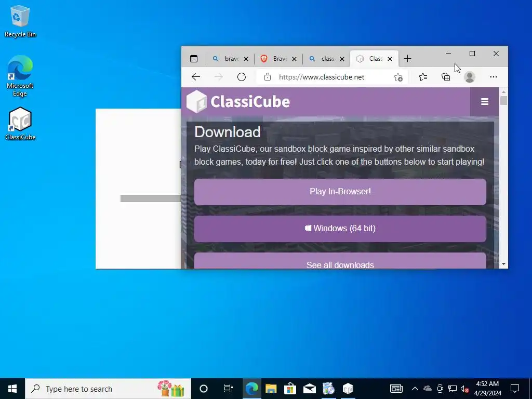Switch to the Brave browser tab
Viewport: 532px width, 399px height.
coord(274,59)
